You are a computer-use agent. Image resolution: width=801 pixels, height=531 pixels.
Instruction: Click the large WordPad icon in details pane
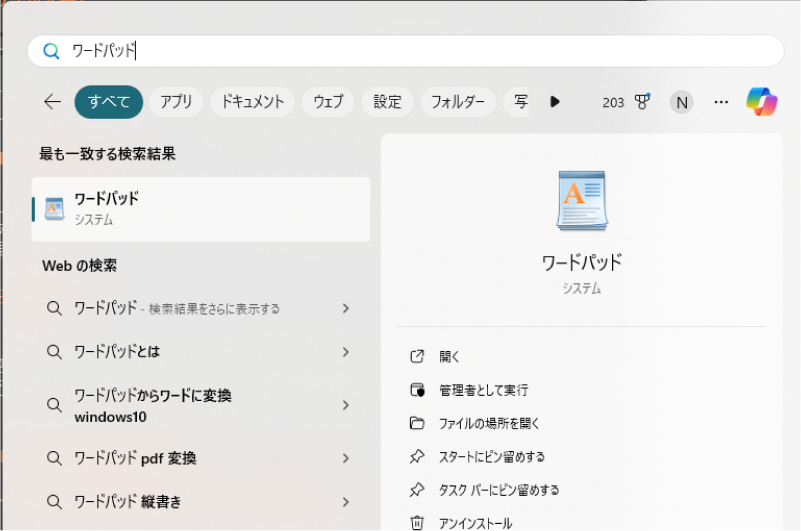coord(582,201)
